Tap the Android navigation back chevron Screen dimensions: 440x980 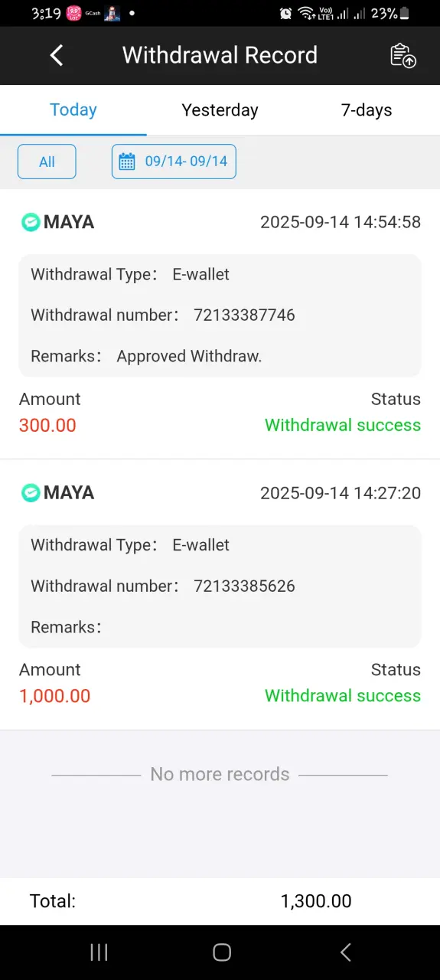[x=345, y=952]
